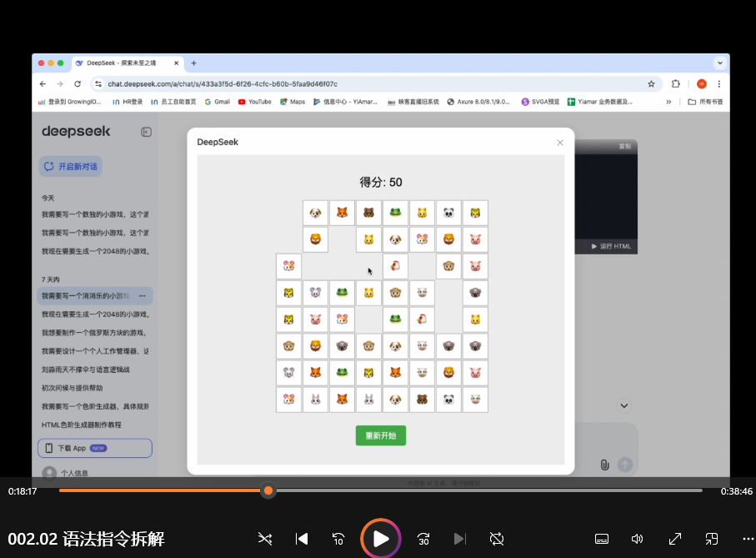Image resolution: width=756 pixels, height=558 pixels.
Task: Open SVGA预览 bookmark
Action: 540,102
